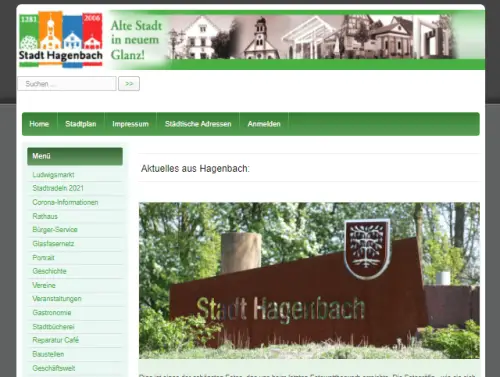This screenshot has width=500, height=377.
Task: Click the header banner with building photos
Action: [x=295, y=39]
